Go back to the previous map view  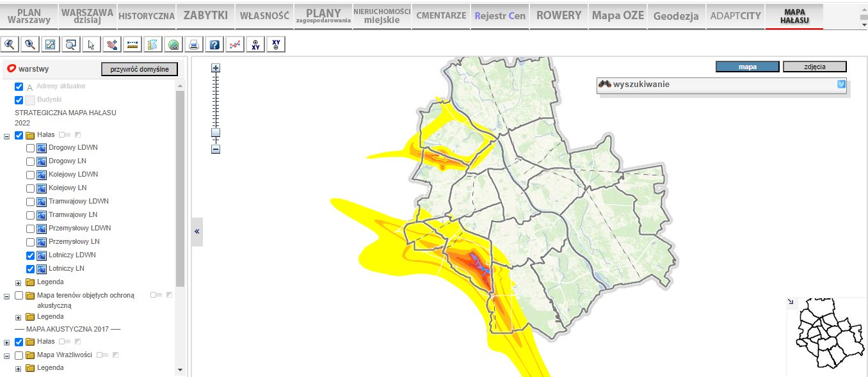point(10,44)
